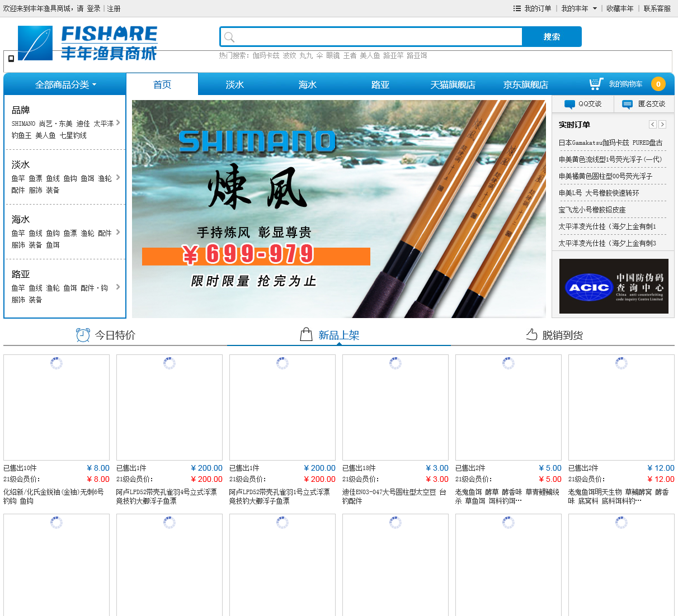Click the QQ chat bubble icon

[569, 104]
